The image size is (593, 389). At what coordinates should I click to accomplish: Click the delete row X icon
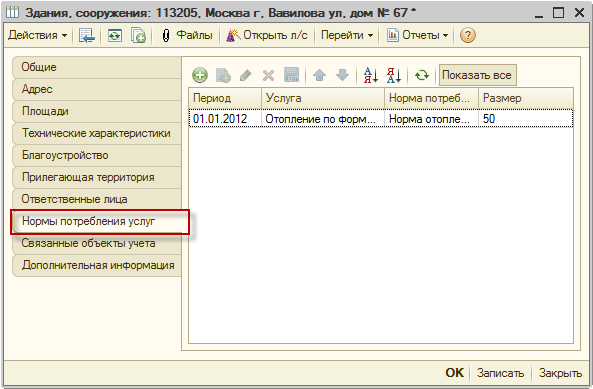coord(269,75)
